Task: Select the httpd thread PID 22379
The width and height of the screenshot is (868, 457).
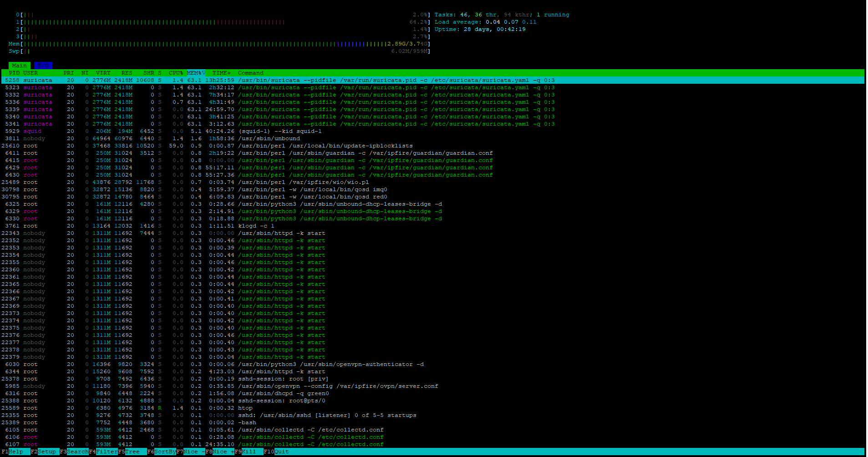Action: 433,357
